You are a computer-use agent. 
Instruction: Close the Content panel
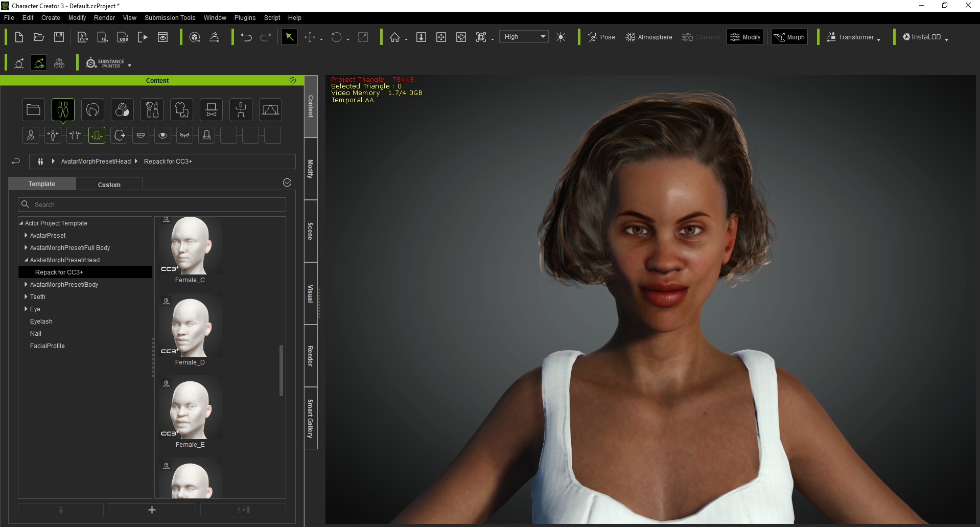click(x=293, y=80)
